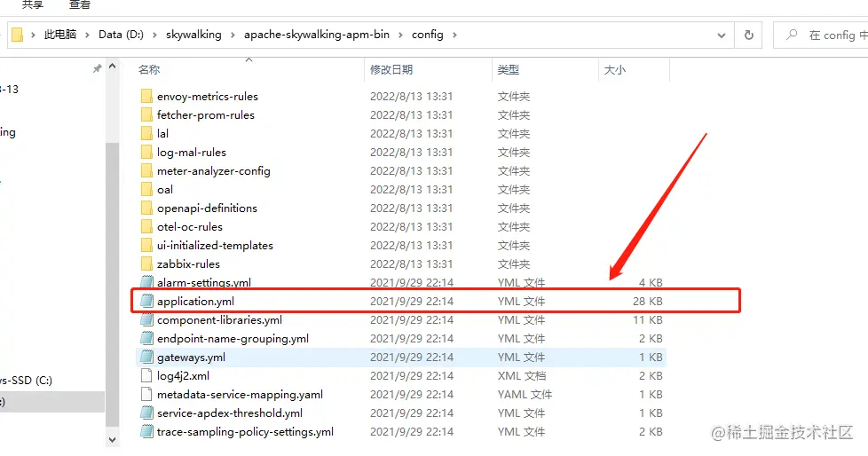Select trace-sampling-policy-settings.yml file name

pyautogui.click(x=245, y=432)
